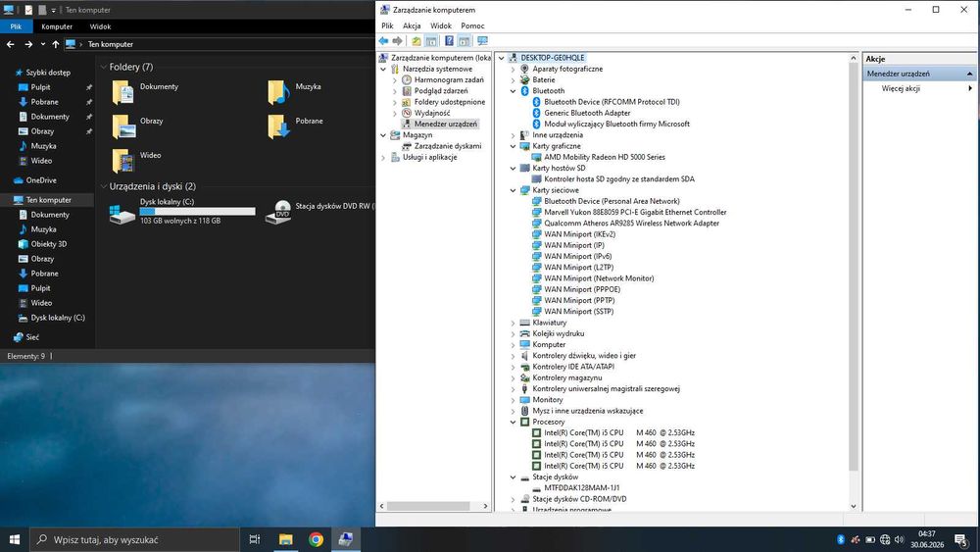
Task: Click the Harmonogram zadań clock icon
Action: click(407, 80)
